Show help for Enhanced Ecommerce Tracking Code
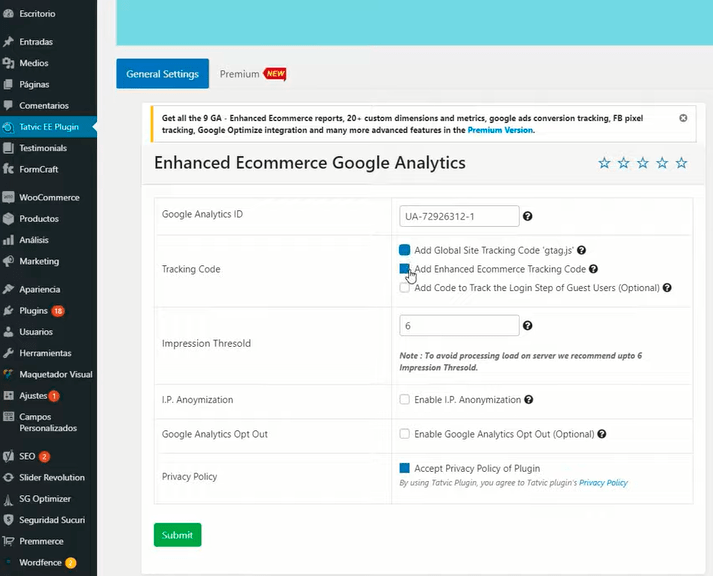The width and height of the screenshot is (713, 576). [593, 269]
